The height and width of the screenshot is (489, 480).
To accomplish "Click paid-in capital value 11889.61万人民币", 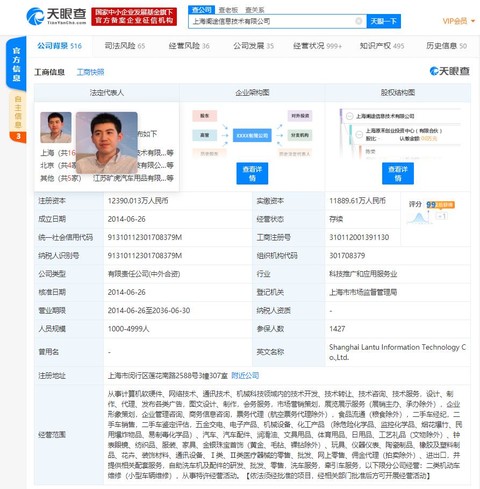I will [357, 201].
